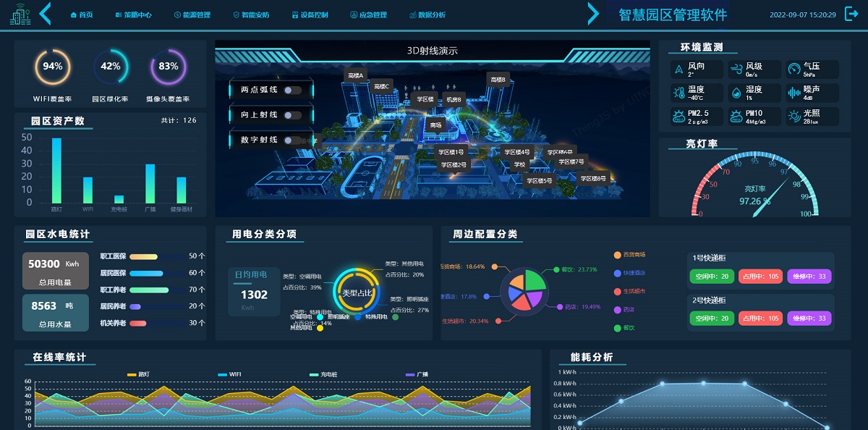Enable the 向上射线 switch
The width and height of the screenshot is (868, 430).
coord(292,115)
